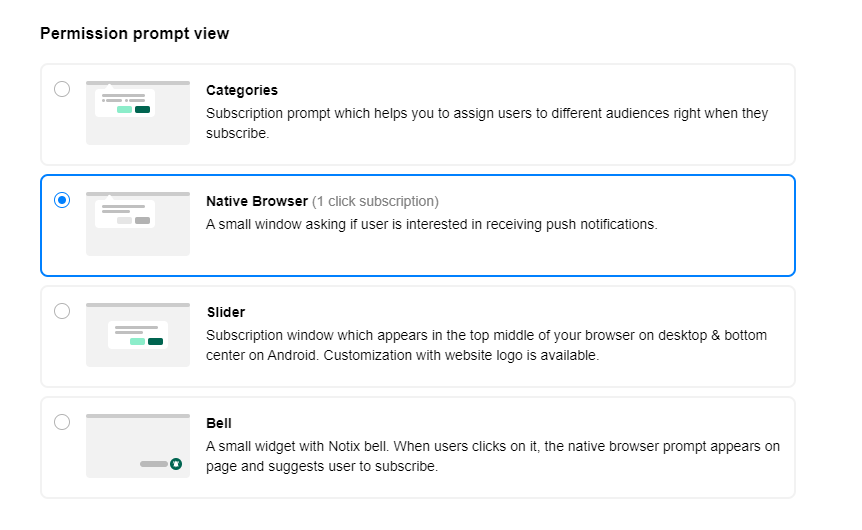The height and width of the screenshot is (530, 862).
Task: Select the Native Browser radio button
Action: coord(62,200)
